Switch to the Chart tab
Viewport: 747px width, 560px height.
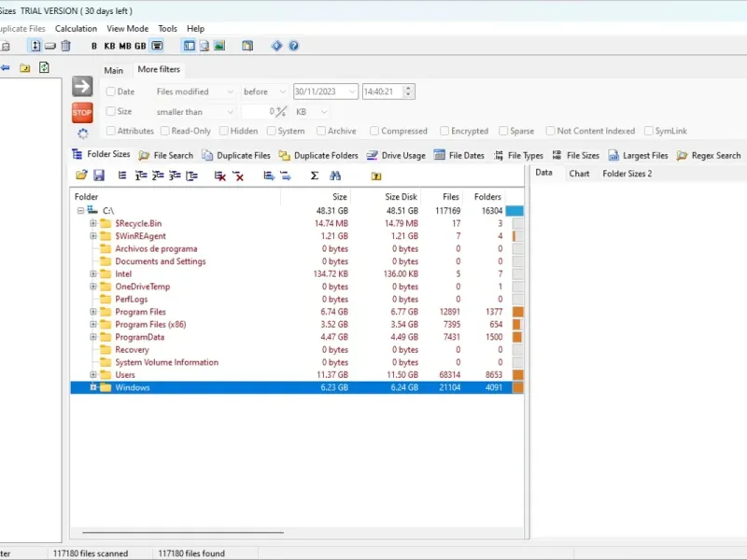coord(579,174)
